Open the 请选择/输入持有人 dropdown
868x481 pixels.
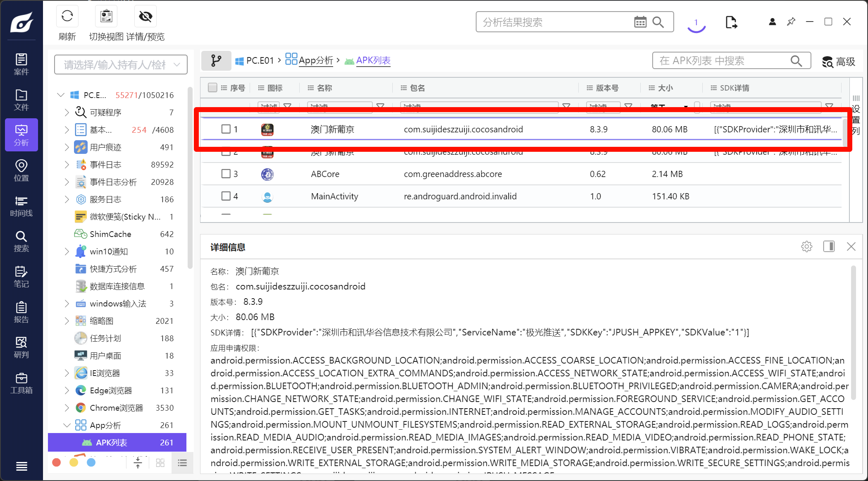point(121,65)
